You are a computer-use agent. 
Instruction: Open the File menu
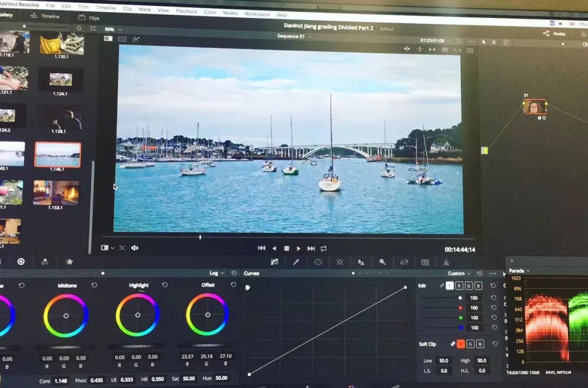point(50,5)
